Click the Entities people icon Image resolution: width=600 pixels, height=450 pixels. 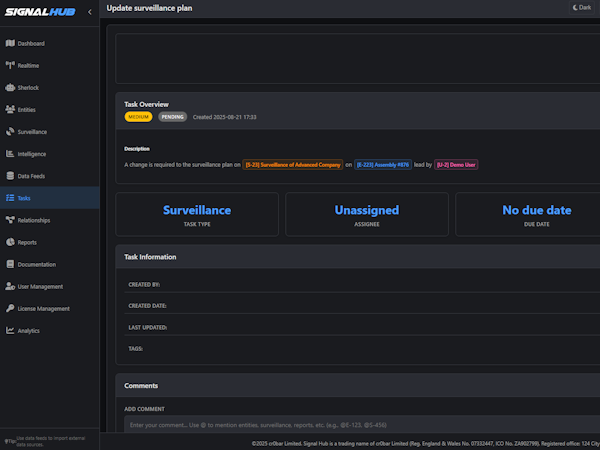pos(10,109)
